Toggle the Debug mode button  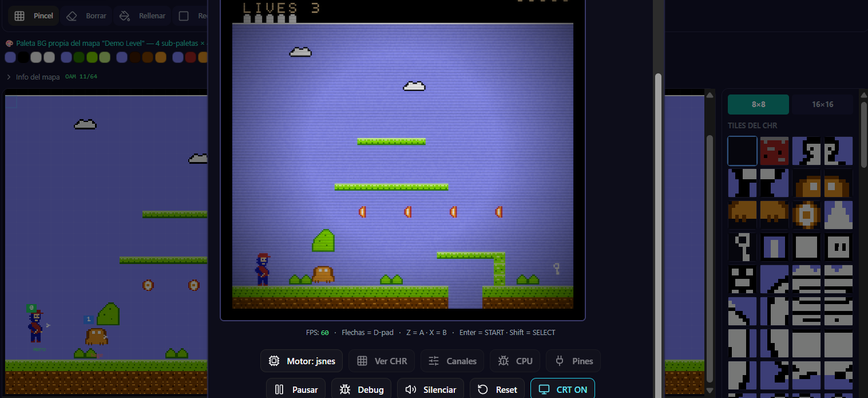(x=361, y=389)
